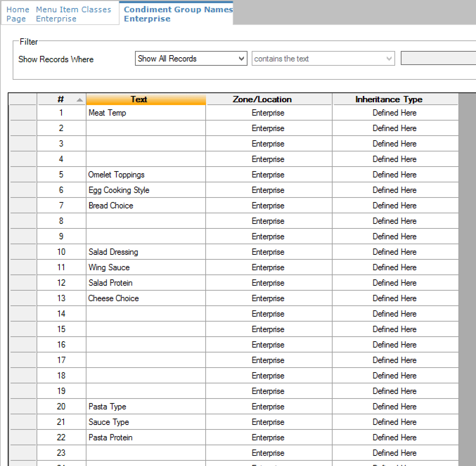Image resolution: width=476 pixels, height=466 pixels.
Task: Click 'Defined Here' cell in row 1
Action: [x=395, y=113]
